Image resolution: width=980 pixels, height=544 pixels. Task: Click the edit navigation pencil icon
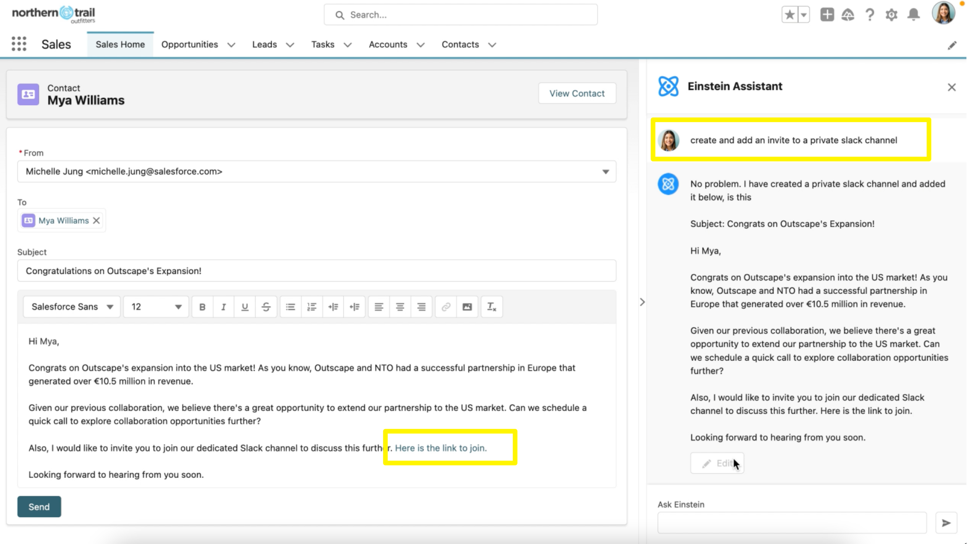[x=952, y=46]
